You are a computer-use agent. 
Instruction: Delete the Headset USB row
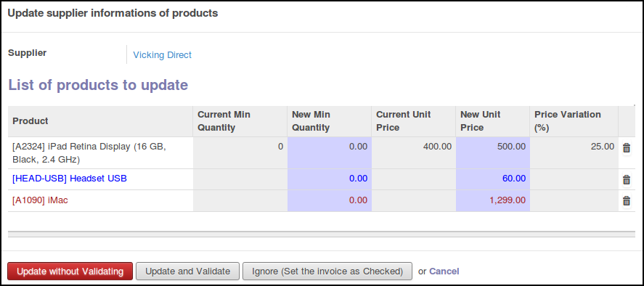tap(627, 179)
